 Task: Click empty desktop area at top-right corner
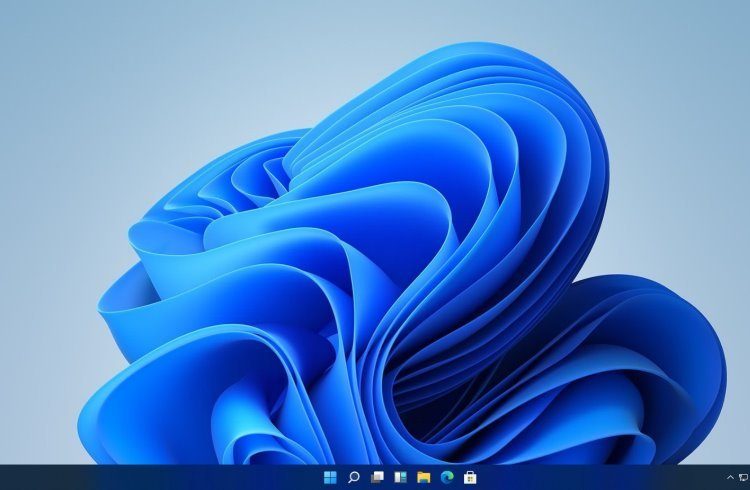pyautogui.click(x=700, y=40)
